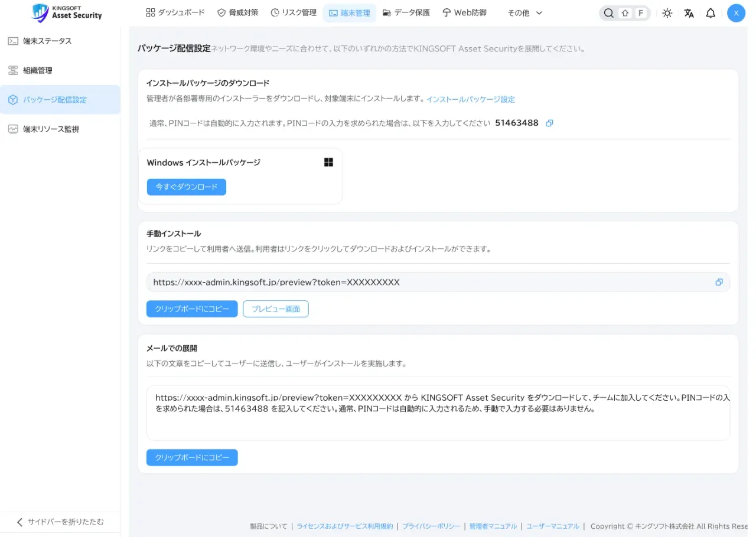756x537 pixels.
Task: Open the notifications bell
Action: tap(711, 13)
